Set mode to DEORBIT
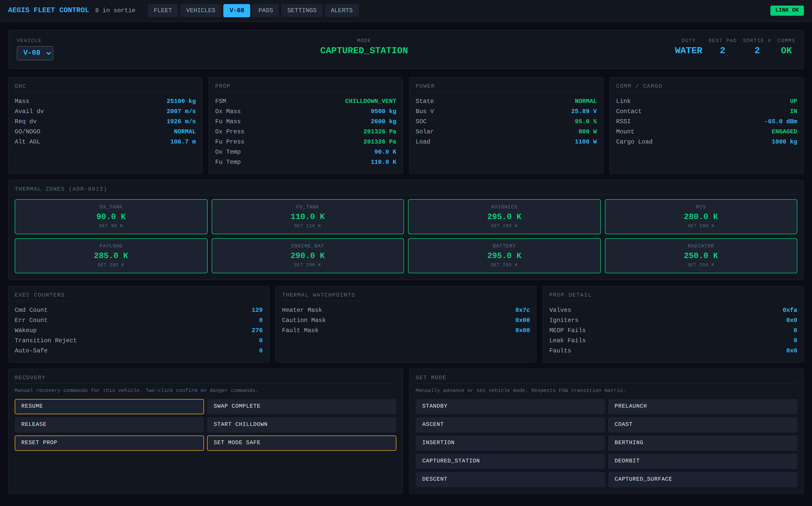812x506 pixels. [x=702, y=461]
